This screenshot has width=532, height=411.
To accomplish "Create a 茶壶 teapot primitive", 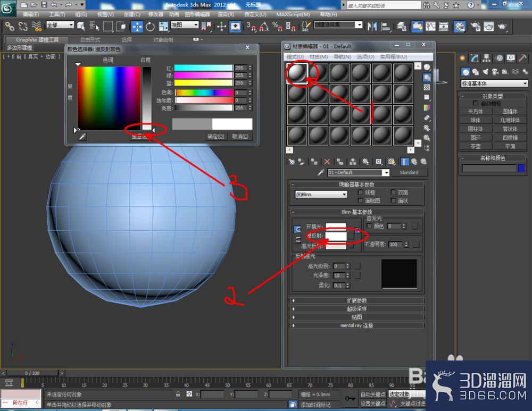I will coord(476,147).
